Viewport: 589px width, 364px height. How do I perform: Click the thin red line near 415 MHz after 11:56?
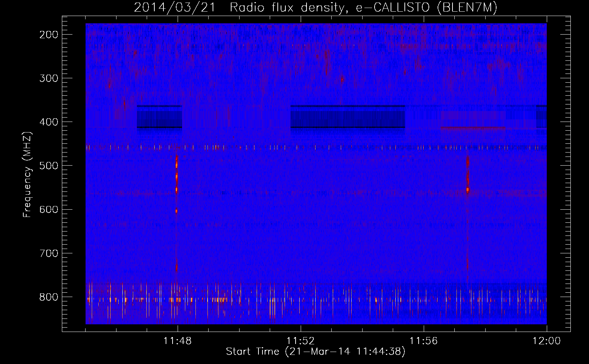coord(473,128)
